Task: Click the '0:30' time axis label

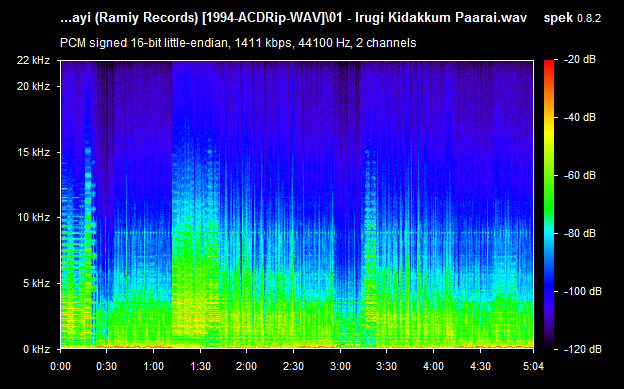Action: tap(107, 366)
